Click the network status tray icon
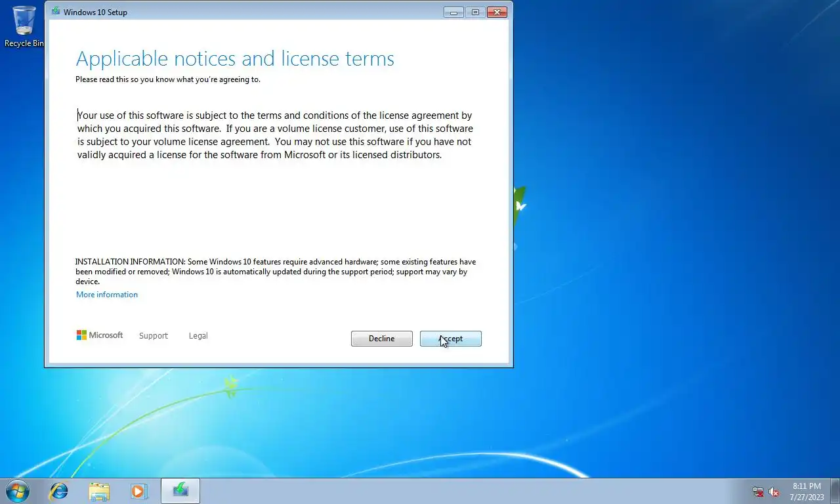 (758, 492)
